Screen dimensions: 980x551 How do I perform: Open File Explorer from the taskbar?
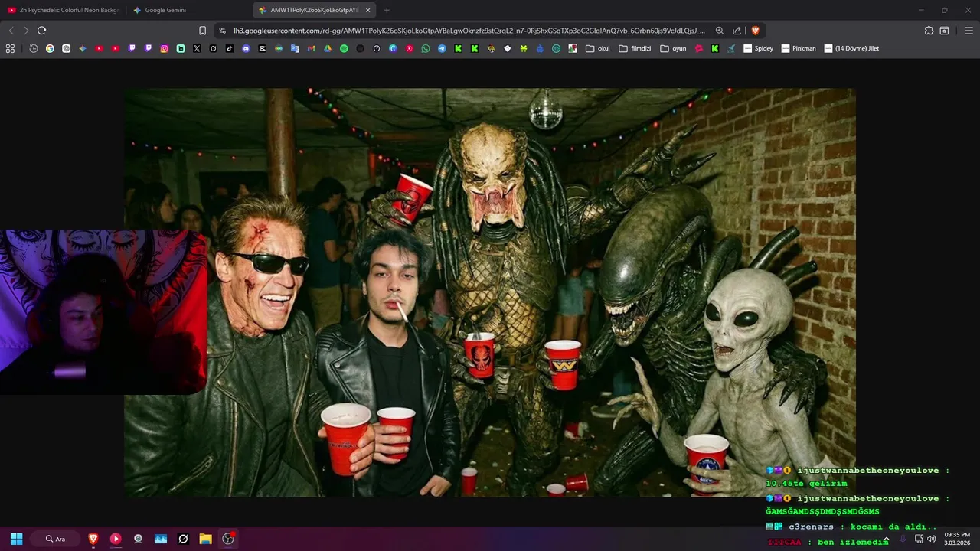(x=205, y=539)
